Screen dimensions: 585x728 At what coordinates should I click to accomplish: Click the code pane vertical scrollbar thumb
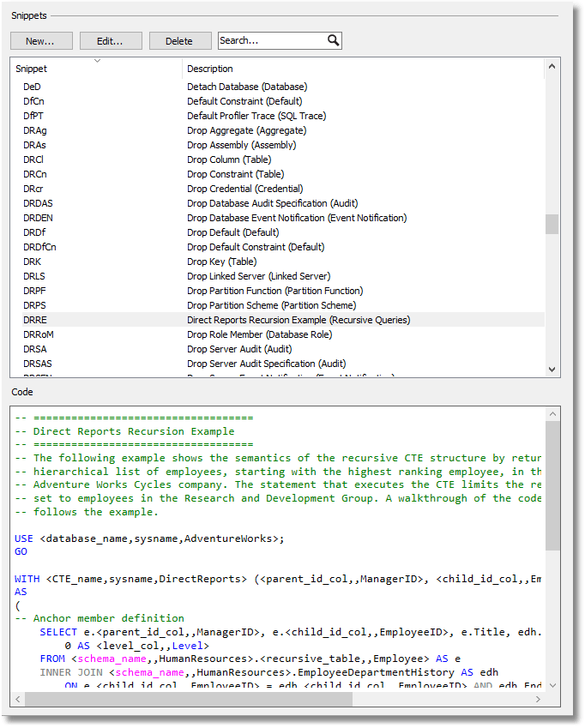552,485
